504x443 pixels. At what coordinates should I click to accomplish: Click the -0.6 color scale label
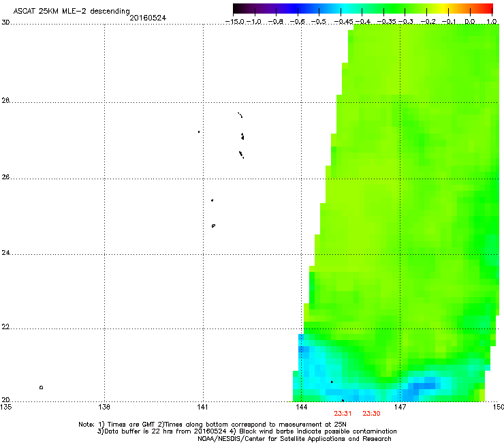pos(298,22)
